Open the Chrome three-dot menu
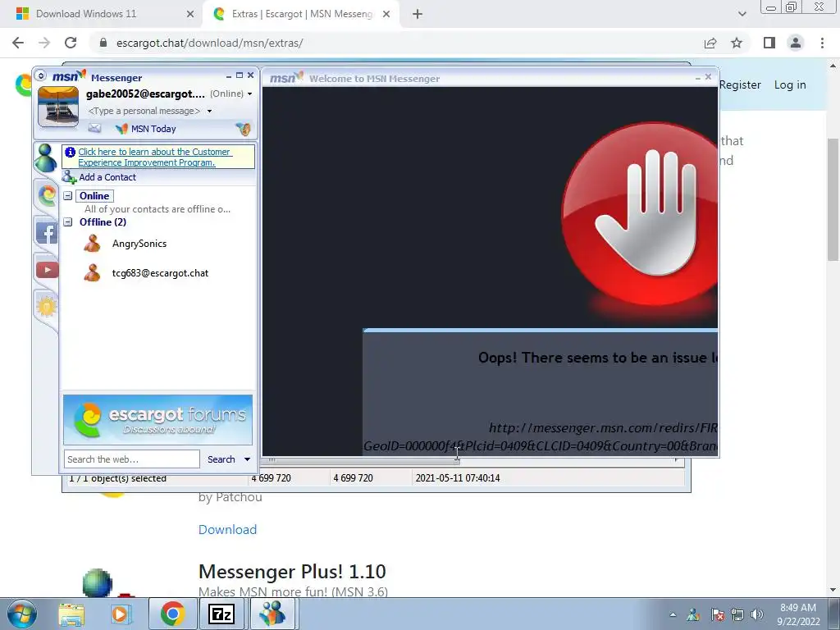Image resolution: width=840 pixels, height=630 pixels. pos(822,43)
